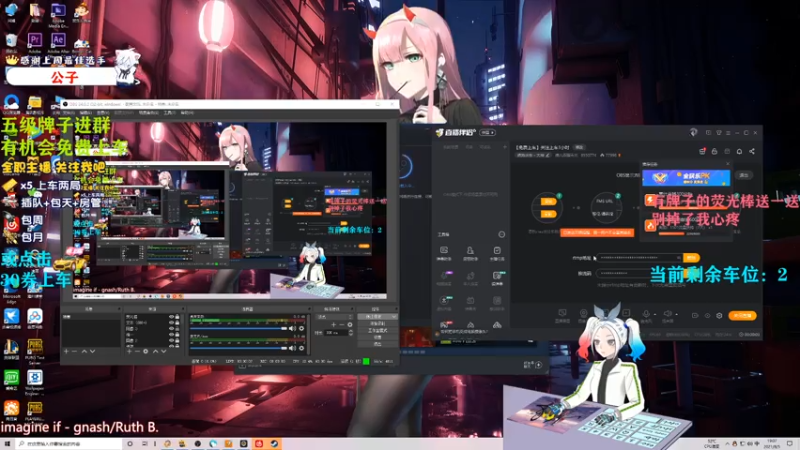Viewport: 800px width, 450px height.
Task: Open version dropdown beside companion logo
Action: 487,133
